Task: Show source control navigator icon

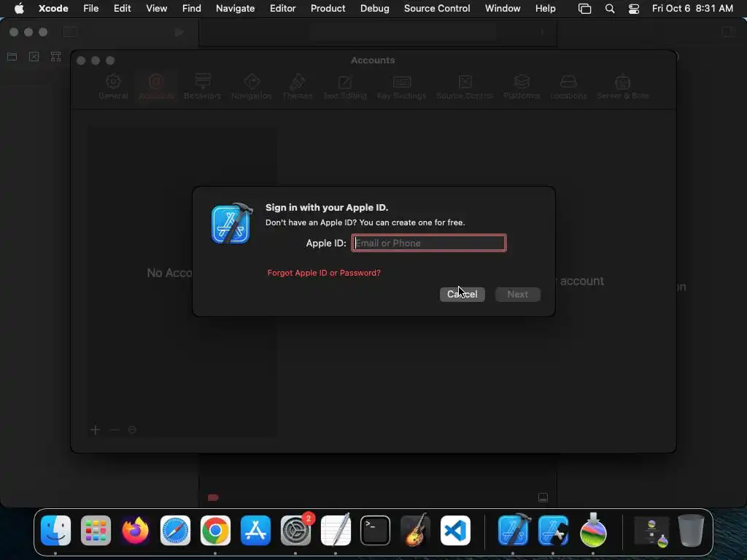Action: pos(34,57)
